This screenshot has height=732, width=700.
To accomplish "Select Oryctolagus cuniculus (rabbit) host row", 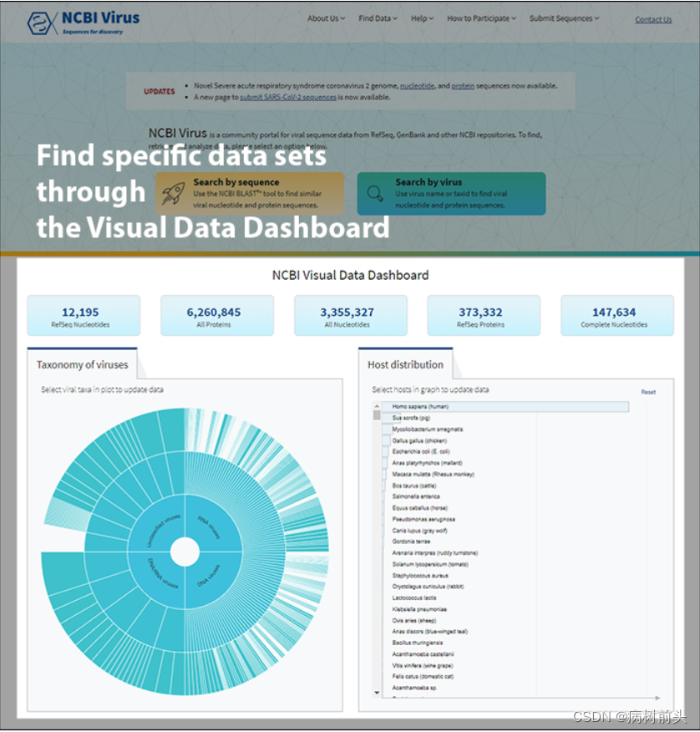I will click(x=428, y=587).
